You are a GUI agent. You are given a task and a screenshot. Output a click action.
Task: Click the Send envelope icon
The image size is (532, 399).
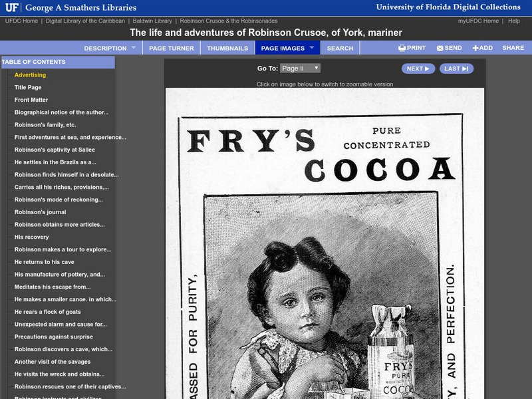440,48
